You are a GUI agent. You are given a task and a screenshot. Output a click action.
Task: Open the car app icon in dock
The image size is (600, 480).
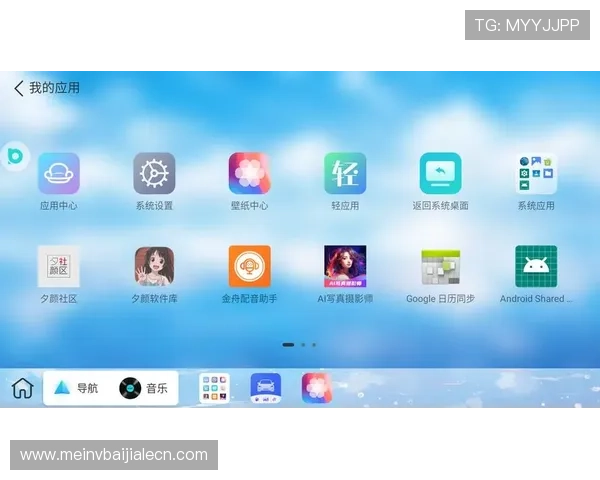(266, 388)
